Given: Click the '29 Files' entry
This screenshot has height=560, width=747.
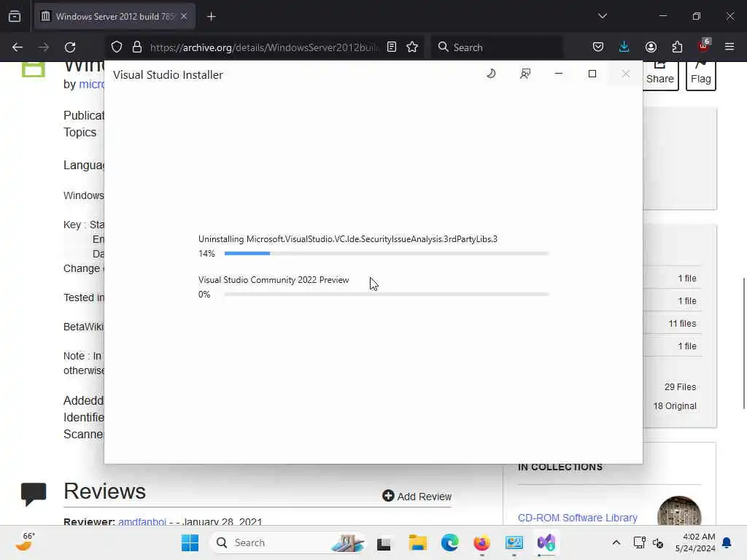Looking at the screenshot, I should (x=681, y=387).
